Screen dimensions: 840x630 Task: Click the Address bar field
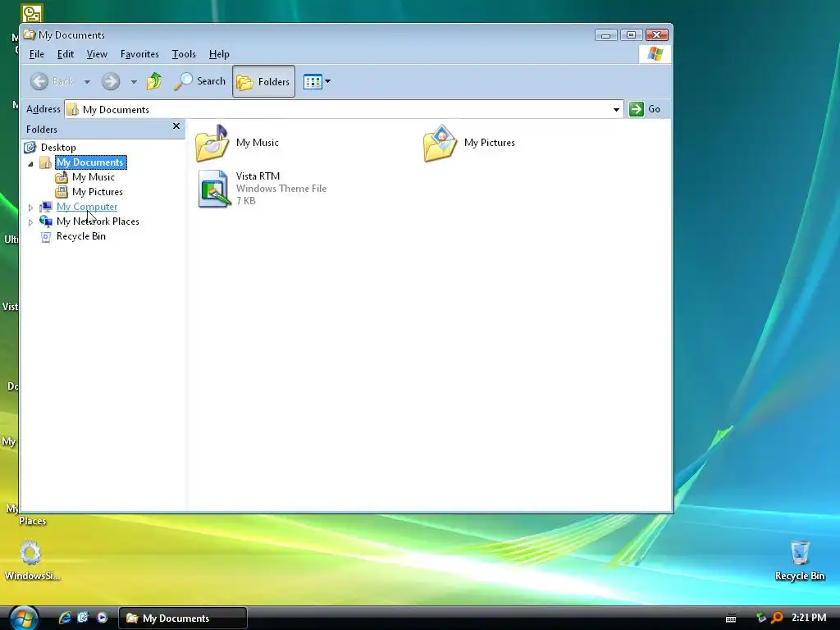coord(344,109)
